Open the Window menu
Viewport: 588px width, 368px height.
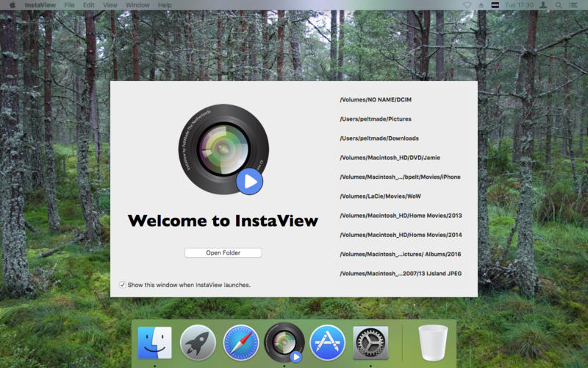pos(137,5)
